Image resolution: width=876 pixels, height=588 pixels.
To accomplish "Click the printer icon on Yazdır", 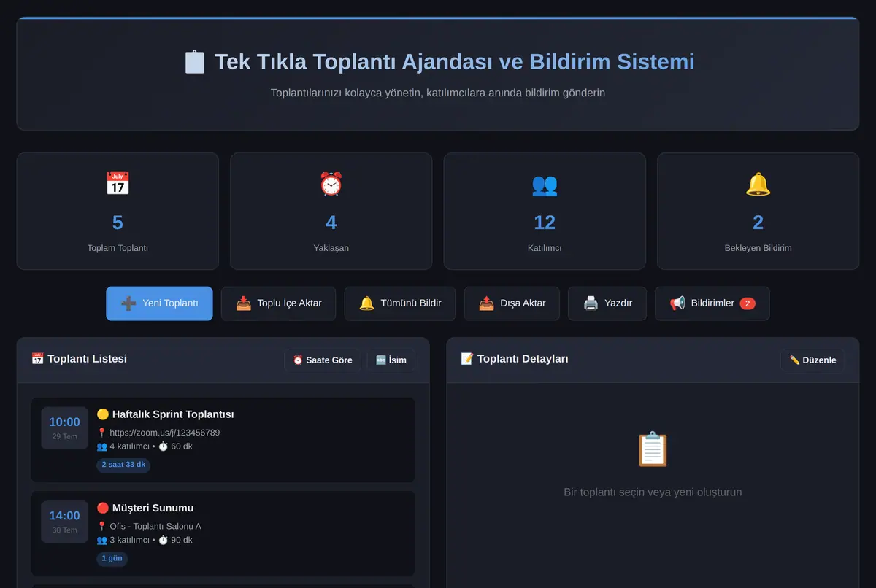I will [x=591, y=303].
